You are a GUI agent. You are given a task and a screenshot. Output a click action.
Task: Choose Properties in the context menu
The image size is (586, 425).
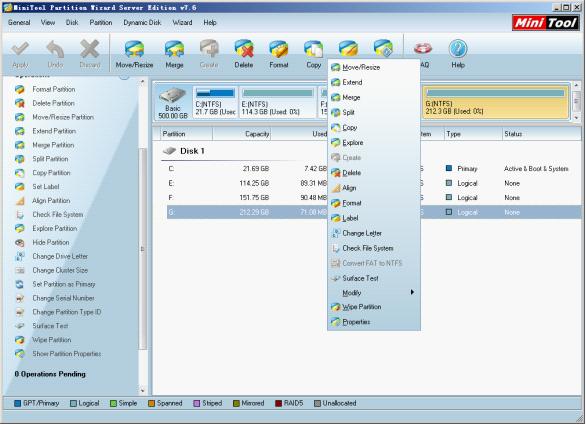tap(374, 322)
